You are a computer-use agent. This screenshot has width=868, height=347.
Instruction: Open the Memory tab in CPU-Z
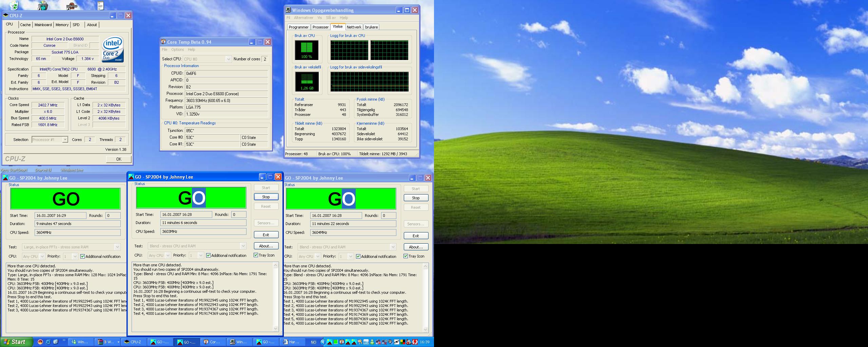[62, 25]
